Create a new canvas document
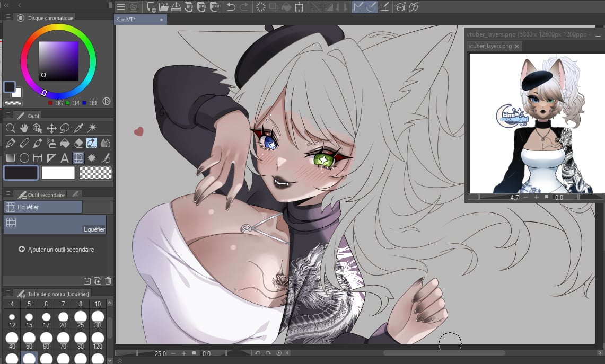The width and height of the screenshot is (605, 364). coord(151,7)
